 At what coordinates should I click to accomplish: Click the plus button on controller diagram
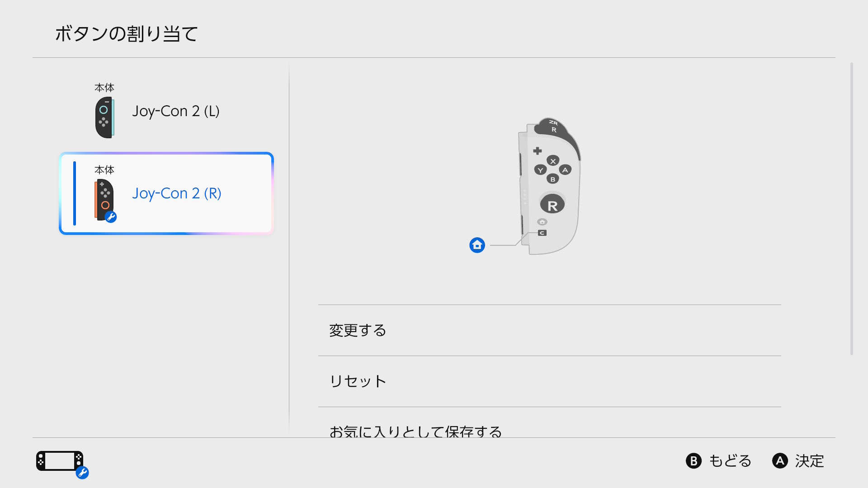(537, 150)
